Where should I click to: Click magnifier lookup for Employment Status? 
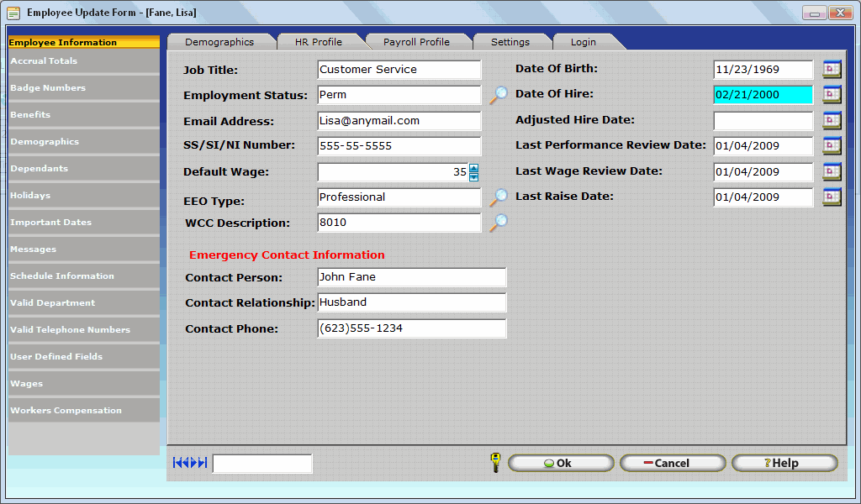(x=499, y=95)
